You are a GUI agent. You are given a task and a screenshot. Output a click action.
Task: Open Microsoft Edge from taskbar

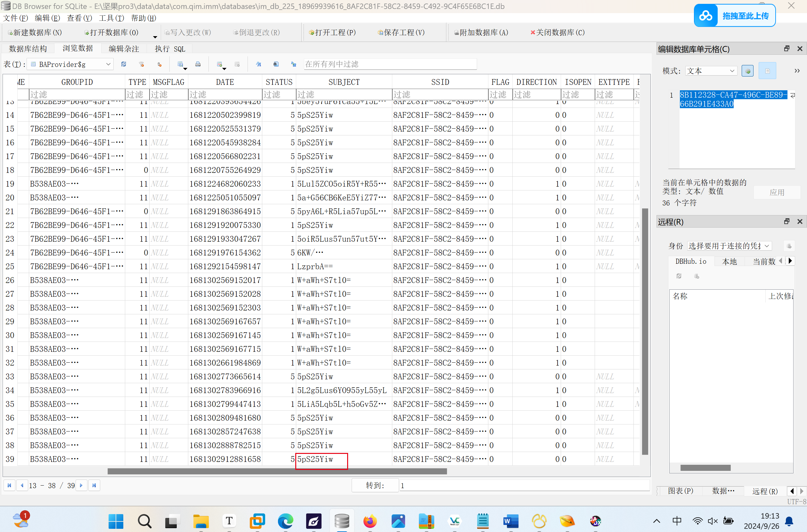pos(285,521)
